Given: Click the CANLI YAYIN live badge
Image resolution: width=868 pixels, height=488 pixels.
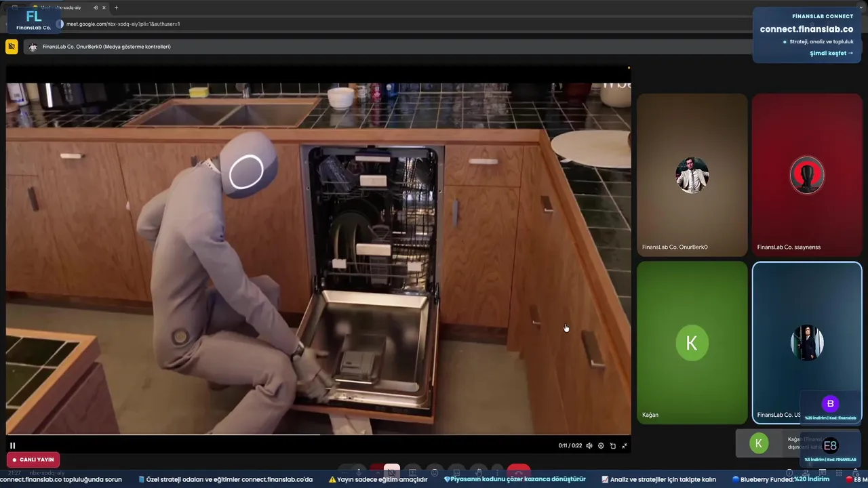Looking at the screenshot, I should tap(33, 460).
